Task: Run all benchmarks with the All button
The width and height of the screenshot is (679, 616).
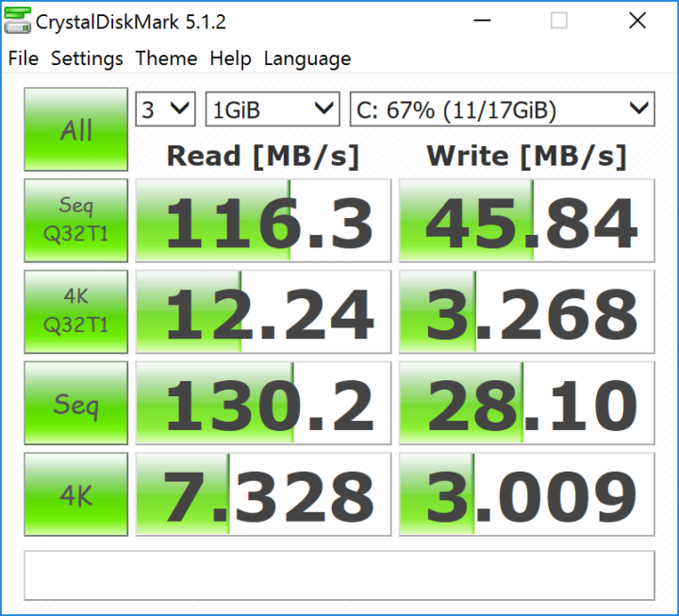Action: click(x=75, y=129)
